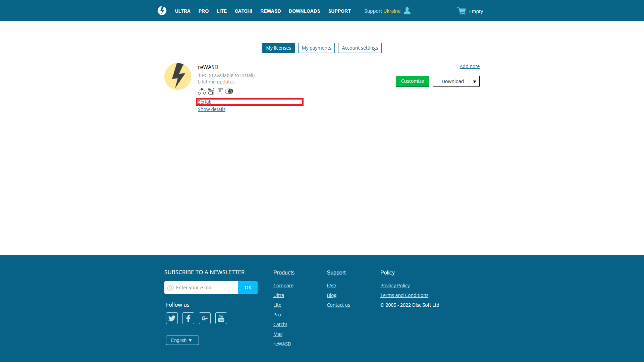Open the Twitter social link
The image size is (644, 362).
(x=172, y=318)
